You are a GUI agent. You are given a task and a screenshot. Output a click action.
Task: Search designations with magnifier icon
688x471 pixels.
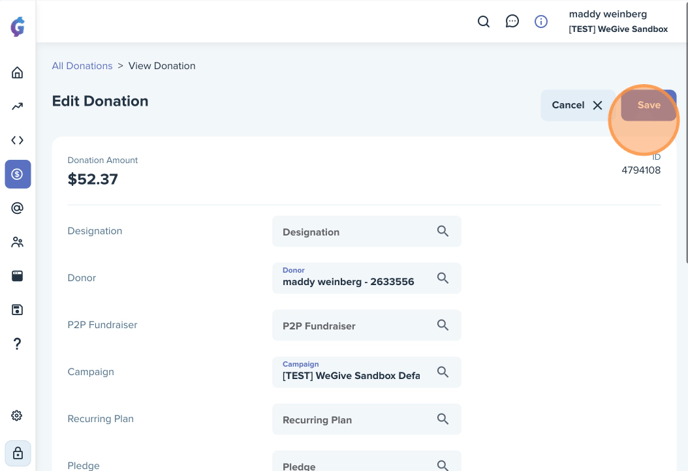pyautogui.click(x=443, y=231)
